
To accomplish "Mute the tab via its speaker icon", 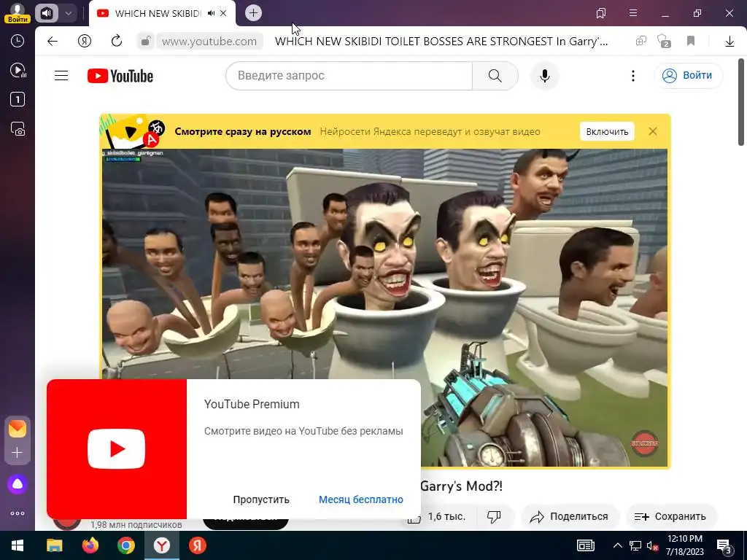I will 211,13.
